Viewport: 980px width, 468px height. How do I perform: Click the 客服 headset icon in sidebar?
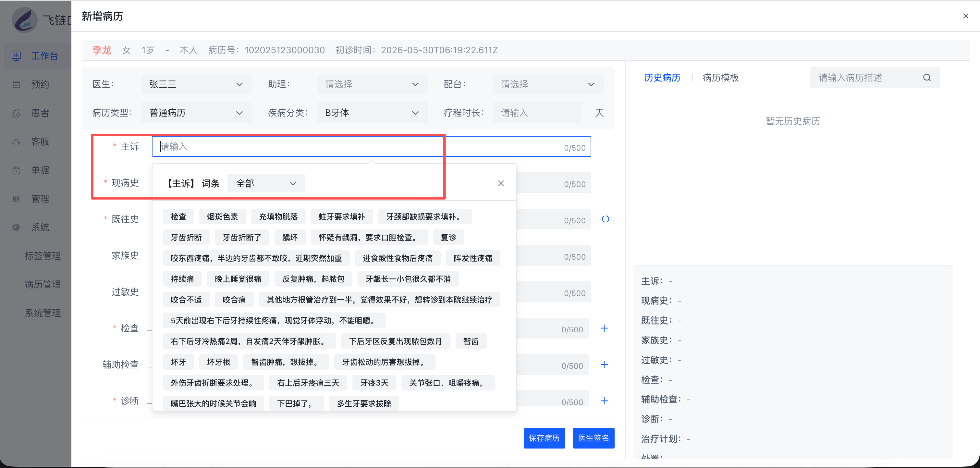[x=16, y=142]
